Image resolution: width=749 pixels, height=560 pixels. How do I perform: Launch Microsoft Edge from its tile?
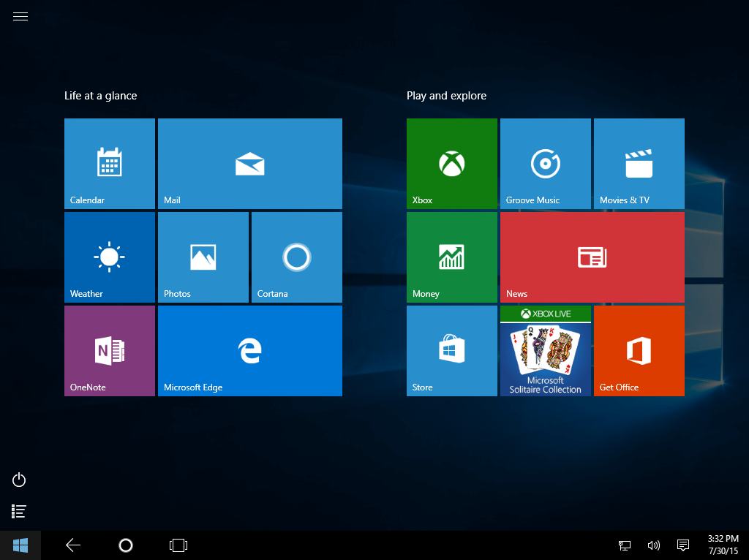(x=250, y=351)
